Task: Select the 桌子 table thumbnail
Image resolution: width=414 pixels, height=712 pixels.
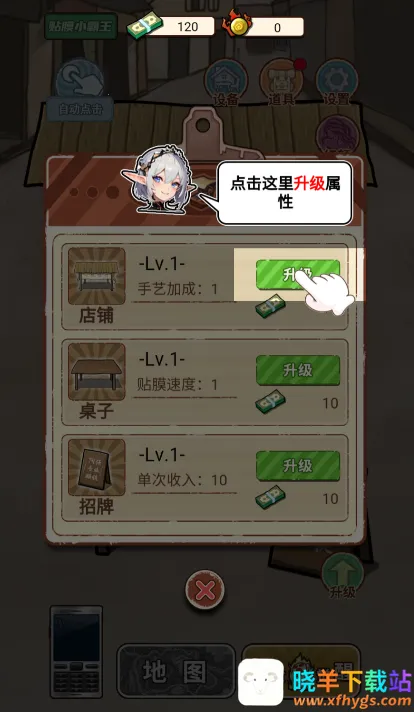Action: [96, 371]
